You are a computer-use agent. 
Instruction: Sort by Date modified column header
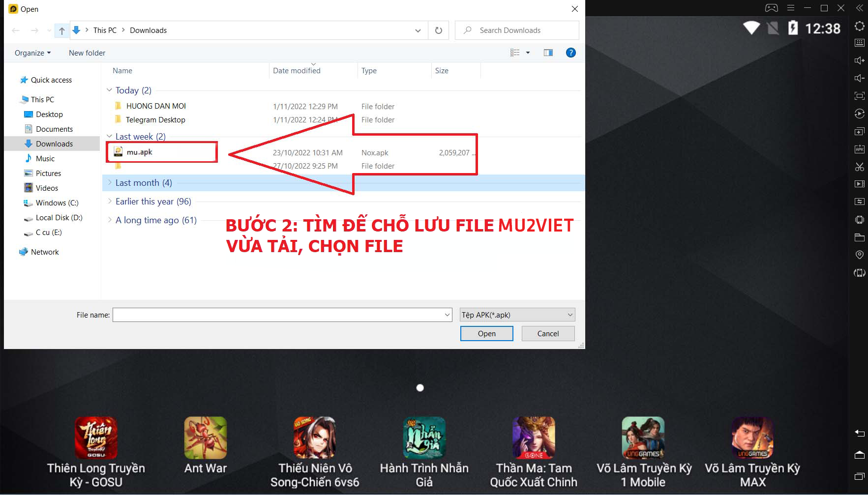coord(297,71)
